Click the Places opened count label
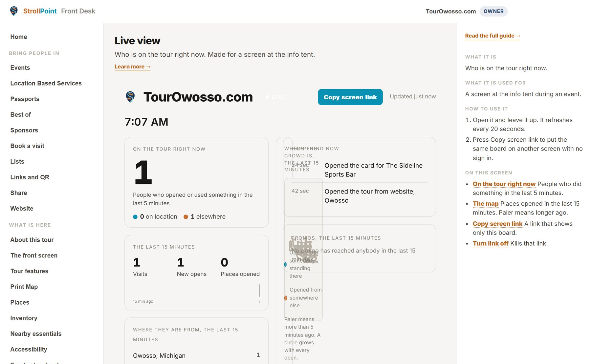 pos(240,274)
